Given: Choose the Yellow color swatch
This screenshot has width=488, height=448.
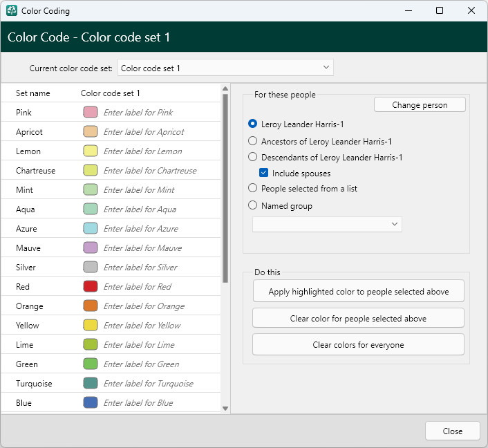Looking at the screenshot, I should pyautogui.click(x=91, y=325).
